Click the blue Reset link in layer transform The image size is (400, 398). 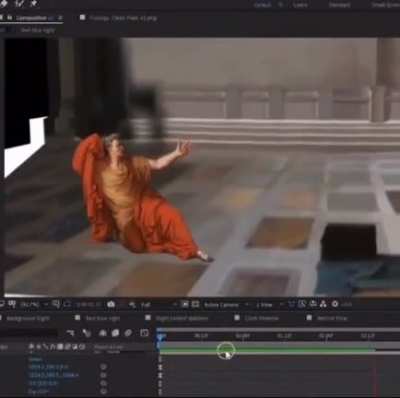pyautogui.click(x=35, y=359)
